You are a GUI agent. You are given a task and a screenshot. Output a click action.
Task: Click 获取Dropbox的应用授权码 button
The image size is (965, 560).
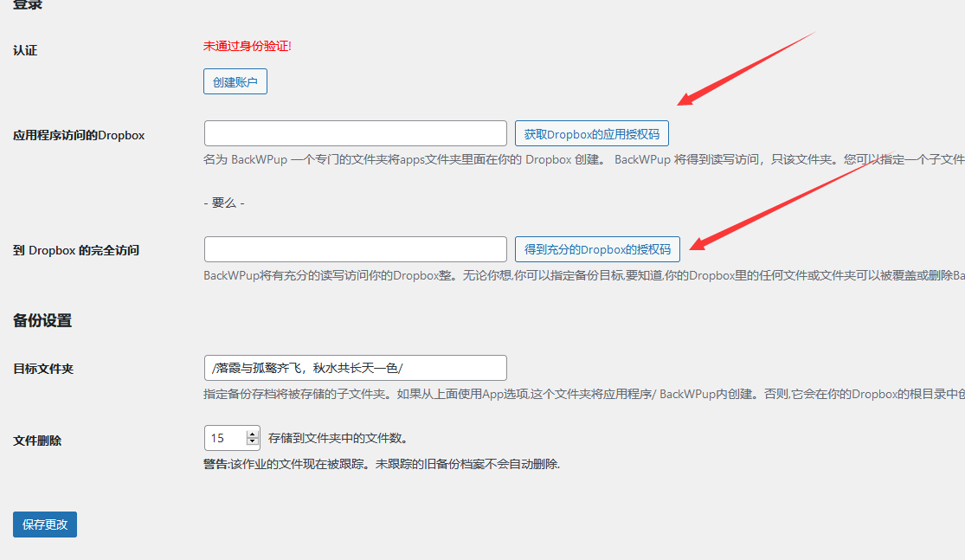click(x=591, y=133)
